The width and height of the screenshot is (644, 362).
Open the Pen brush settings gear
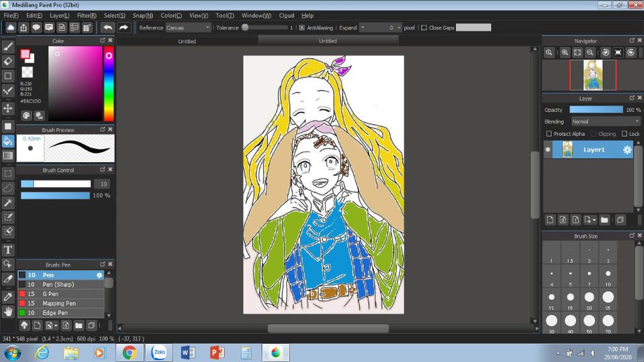click(99, 275)
